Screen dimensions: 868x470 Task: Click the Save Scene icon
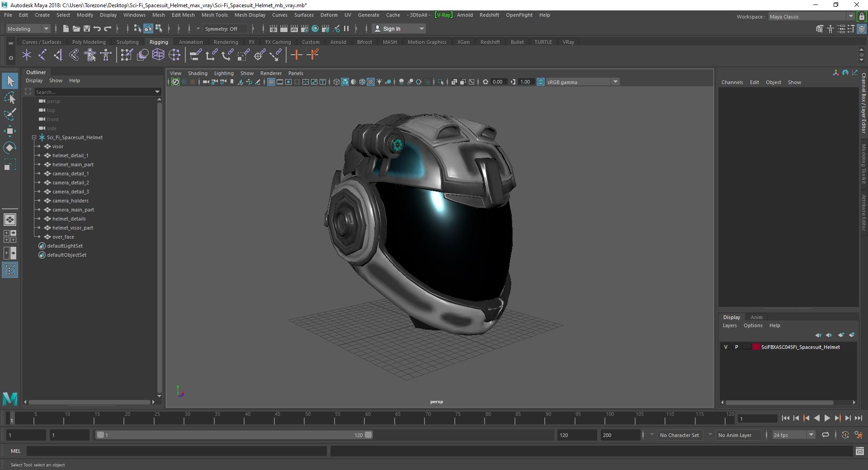pos(87,28)
